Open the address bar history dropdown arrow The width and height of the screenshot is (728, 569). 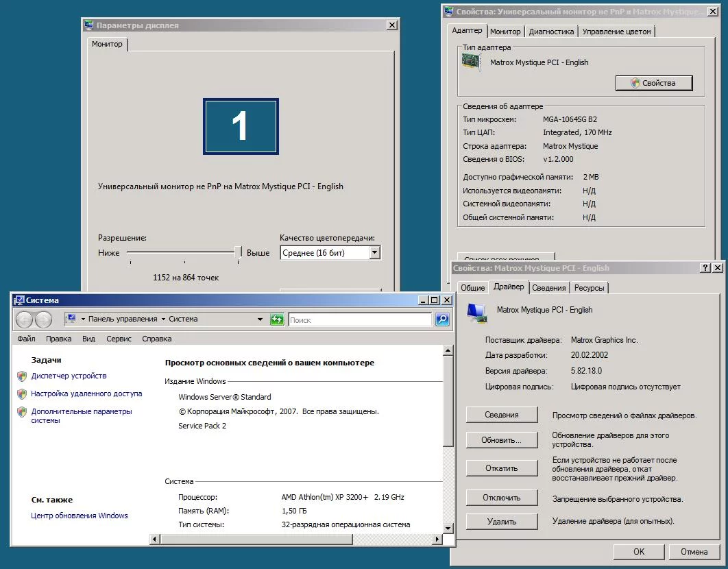coord(260,319)
